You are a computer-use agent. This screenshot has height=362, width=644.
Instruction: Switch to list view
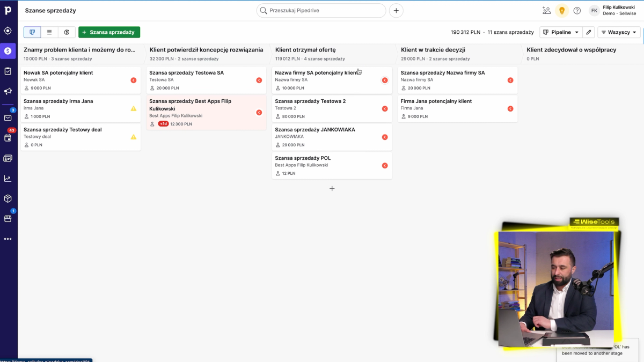pyautogui.click(x=49, y=32)
